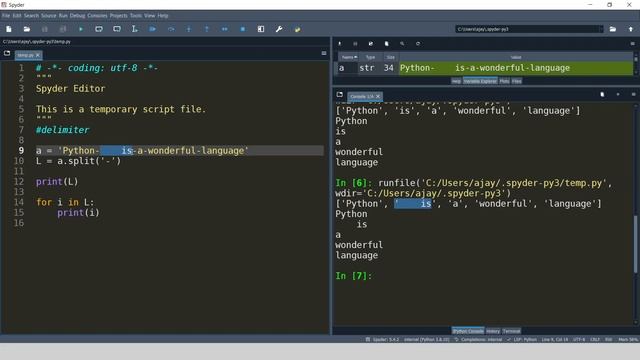Save data in Variable Explorer

click(x=355, y=44)
